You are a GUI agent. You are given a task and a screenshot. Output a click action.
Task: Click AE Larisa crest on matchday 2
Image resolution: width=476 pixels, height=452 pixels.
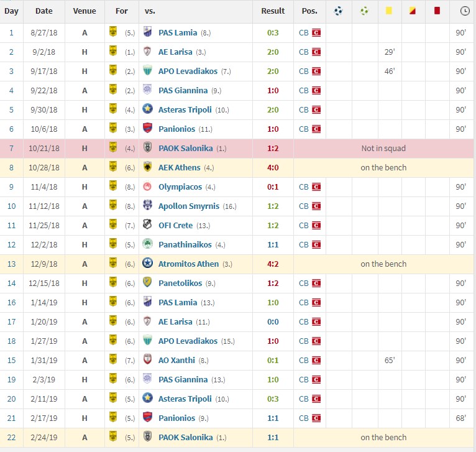click(147, 51)
